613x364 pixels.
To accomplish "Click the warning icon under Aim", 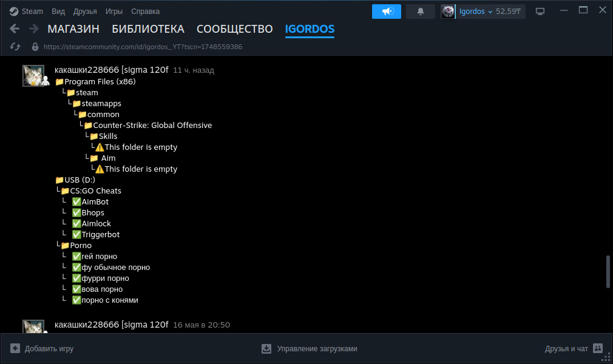I will [x=100, y=169].
